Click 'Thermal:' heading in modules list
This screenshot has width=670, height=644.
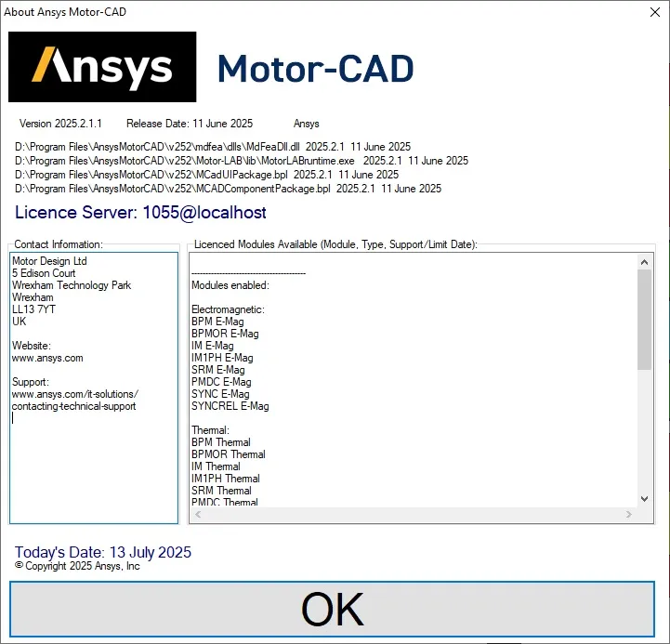(210, 430)
